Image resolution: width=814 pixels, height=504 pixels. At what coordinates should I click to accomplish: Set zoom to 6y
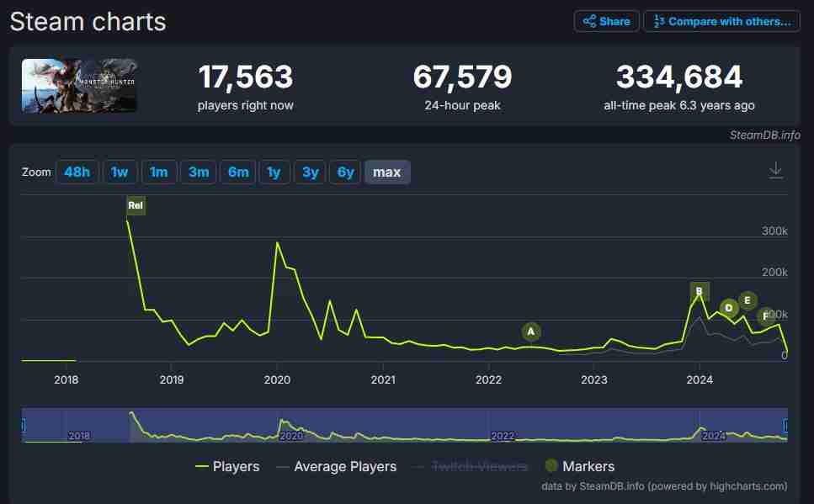pyautogui.click(x=345, y=172)
